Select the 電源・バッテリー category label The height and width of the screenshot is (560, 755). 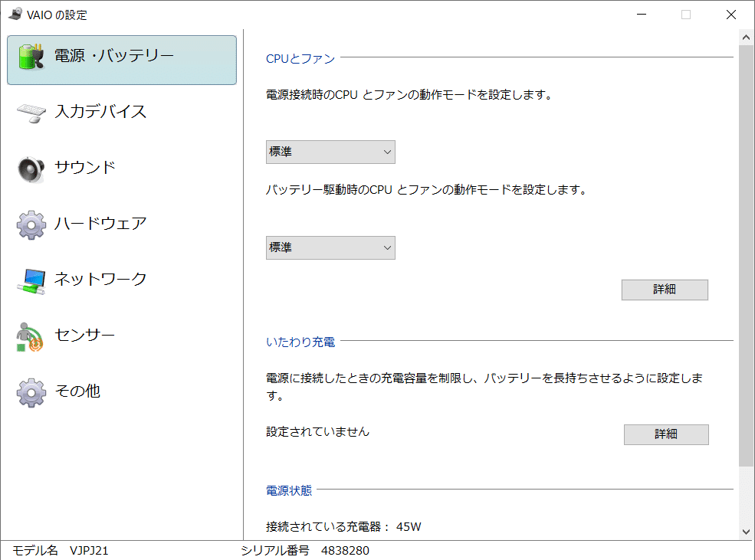[114, 56]
